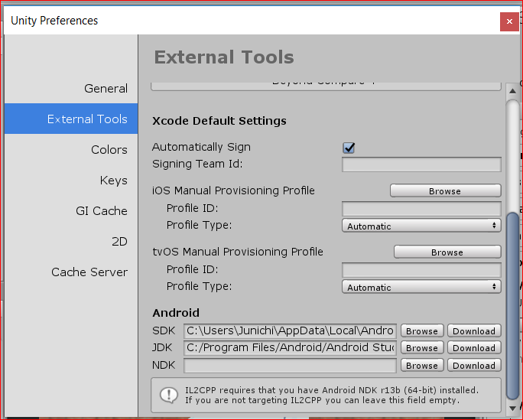Browse for iOS Manual Provisioning Profile

pos(445,190)
